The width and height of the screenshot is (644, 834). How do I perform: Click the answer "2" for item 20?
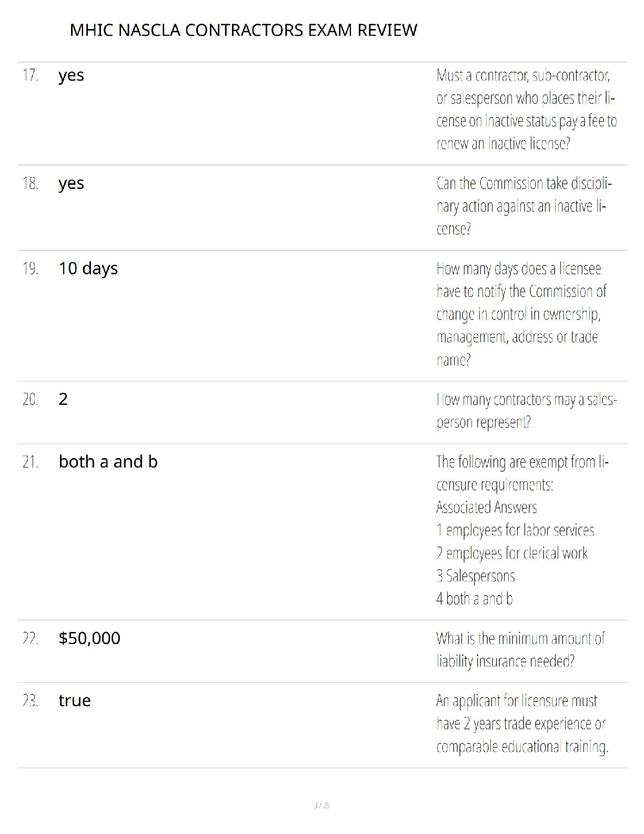(x=63, y=399)
